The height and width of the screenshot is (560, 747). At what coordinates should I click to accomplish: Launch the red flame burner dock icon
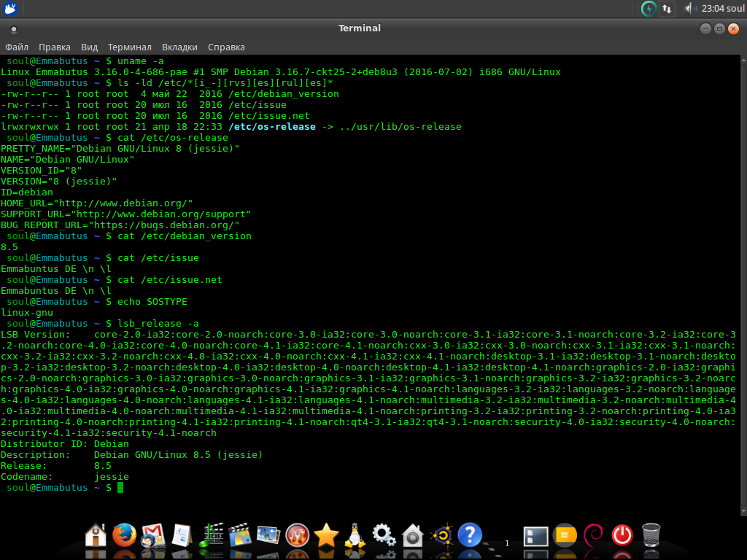coord(298,535)
